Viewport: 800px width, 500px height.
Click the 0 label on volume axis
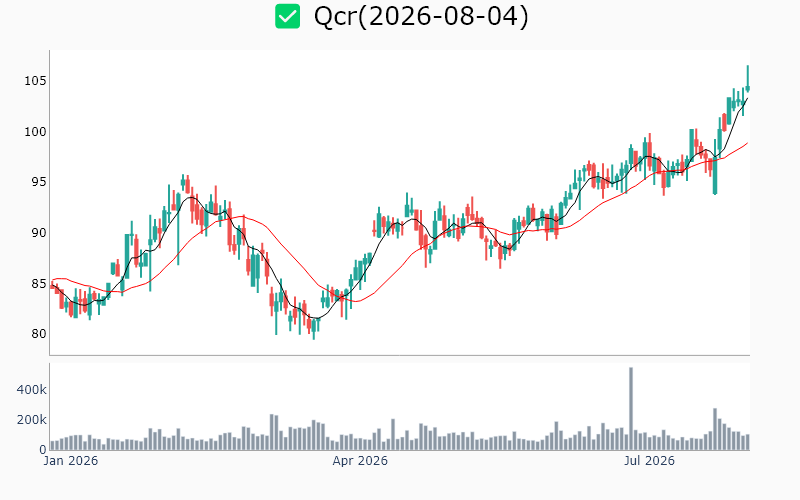(43, 450)
